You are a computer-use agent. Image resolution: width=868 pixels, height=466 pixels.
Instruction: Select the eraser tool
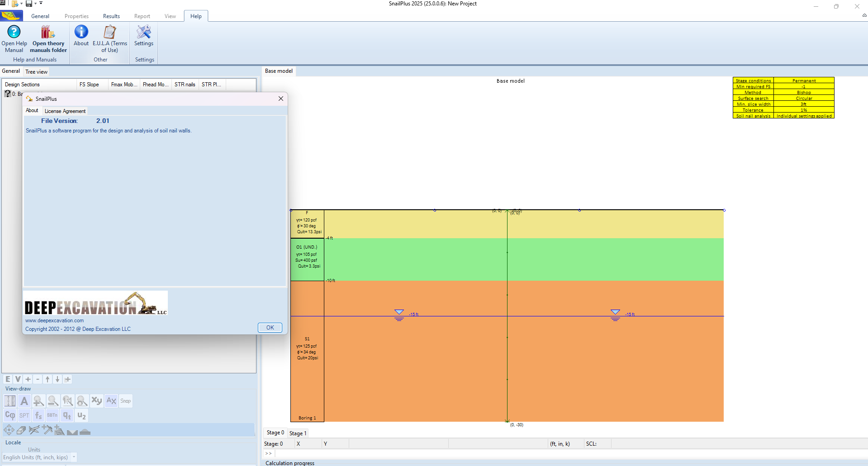[21, 430]
